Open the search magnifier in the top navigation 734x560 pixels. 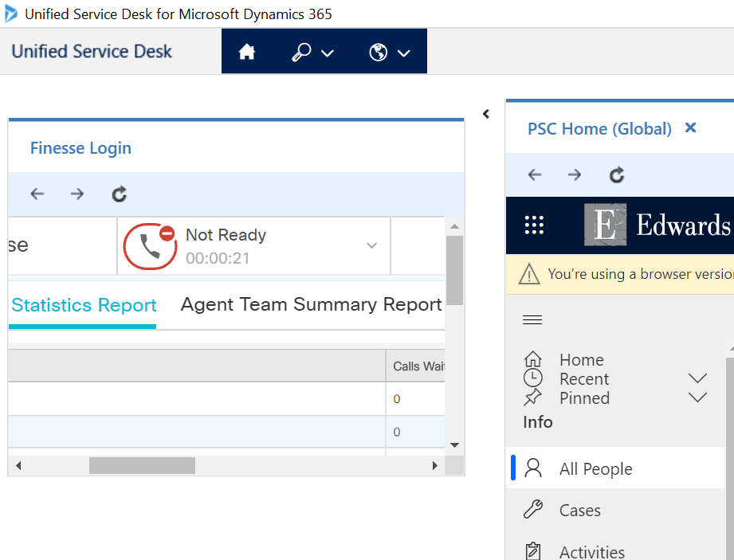click(x=301, y=51)
